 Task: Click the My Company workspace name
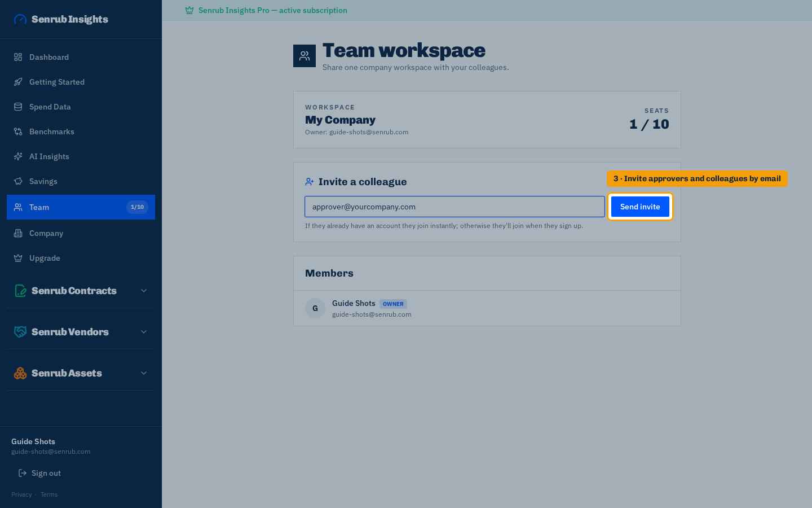click(340, 120)
